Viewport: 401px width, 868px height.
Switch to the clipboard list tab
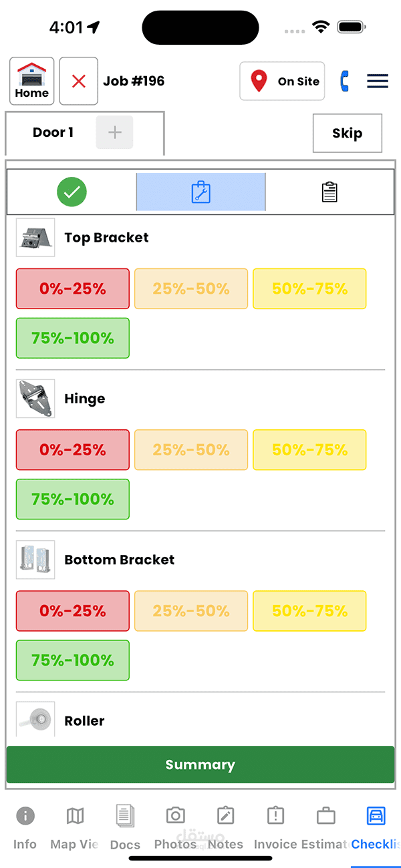click(x=329, y=192)
